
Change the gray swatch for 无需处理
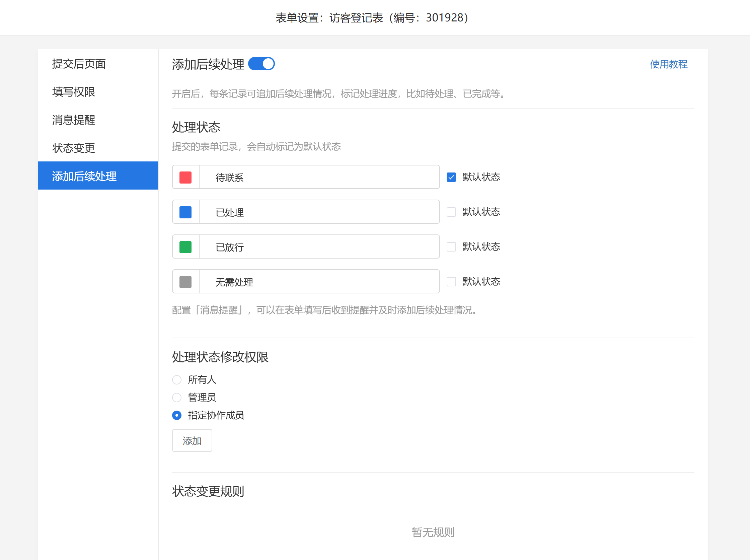pyautogui.click(x=185, y=282)
